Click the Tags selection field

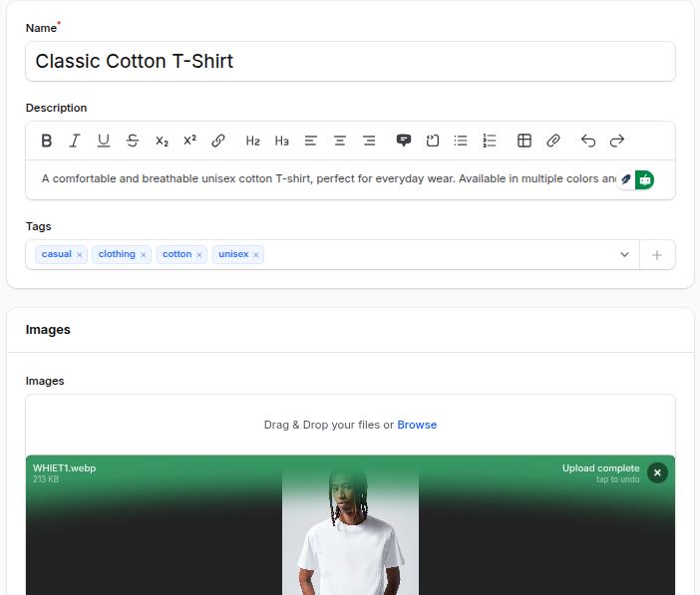tap(333, 255)
